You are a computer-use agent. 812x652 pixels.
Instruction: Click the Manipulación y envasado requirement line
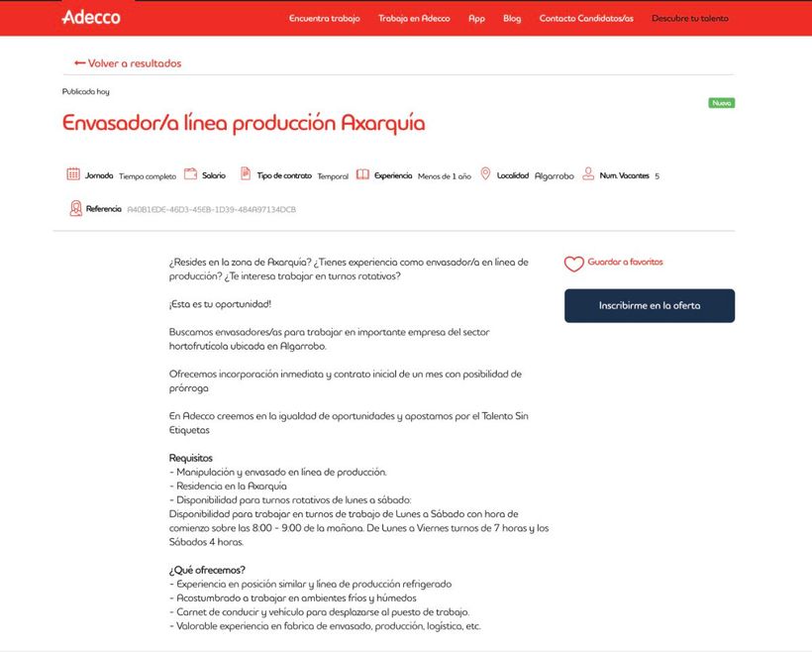tap(277, 473)
